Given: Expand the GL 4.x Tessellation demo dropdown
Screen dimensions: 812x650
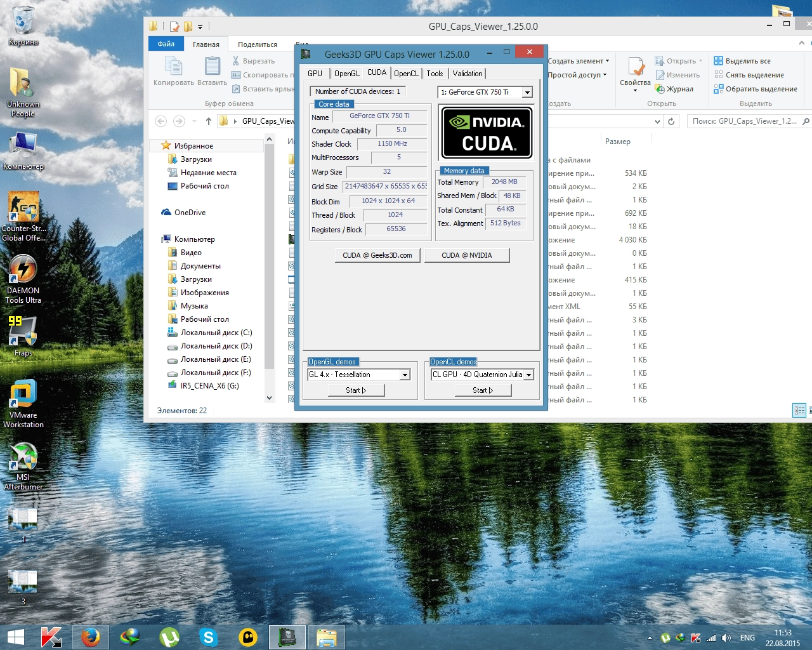Looking at the screenshot, I should tap(405, 375).
